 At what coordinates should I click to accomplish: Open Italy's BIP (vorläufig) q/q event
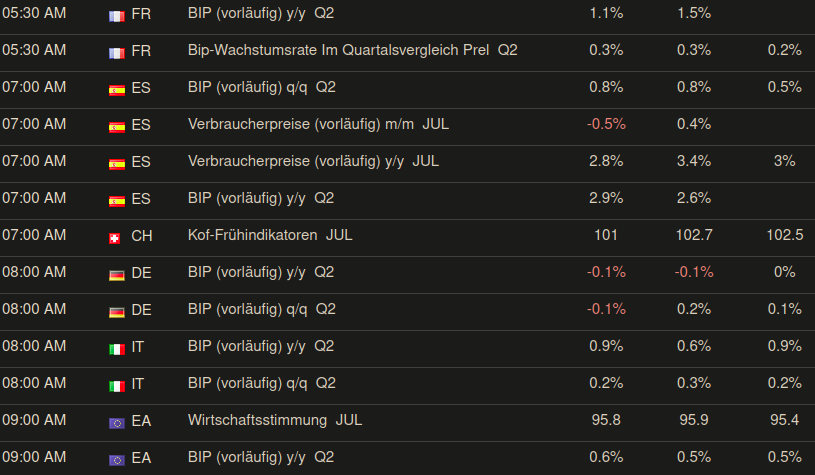point(262,384)
